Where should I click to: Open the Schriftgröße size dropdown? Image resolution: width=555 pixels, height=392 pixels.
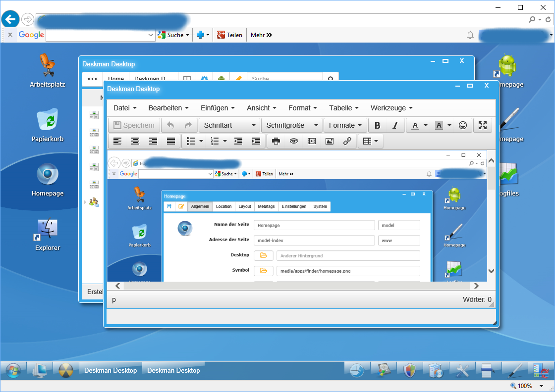point(292,125)
